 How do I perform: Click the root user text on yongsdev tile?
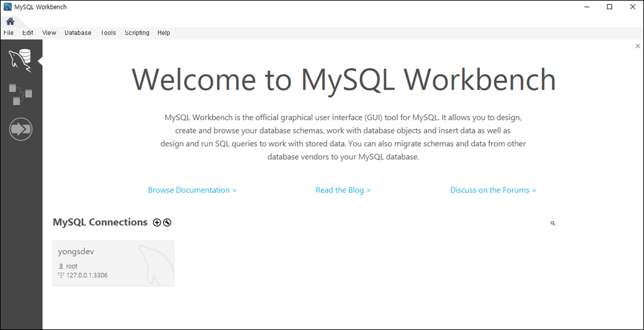[x=72, y=266]
